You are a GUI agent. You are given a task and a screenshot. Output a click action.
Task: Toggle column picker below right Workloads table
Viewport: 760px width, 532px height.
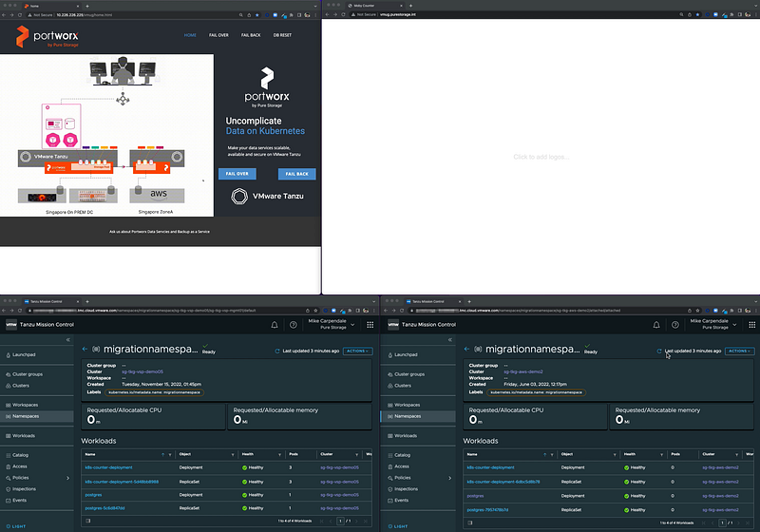(x=470, y=522)
